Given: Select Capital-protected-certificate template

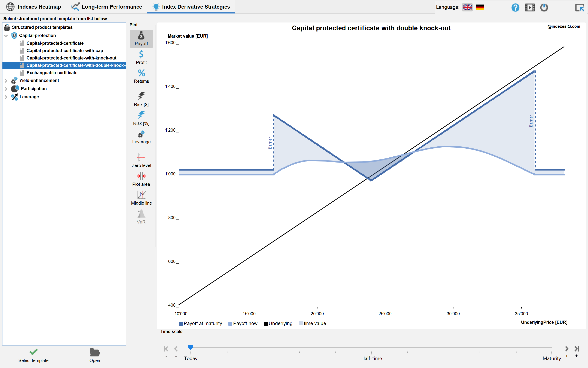Looking at the screenshot, I should (55, 43).
